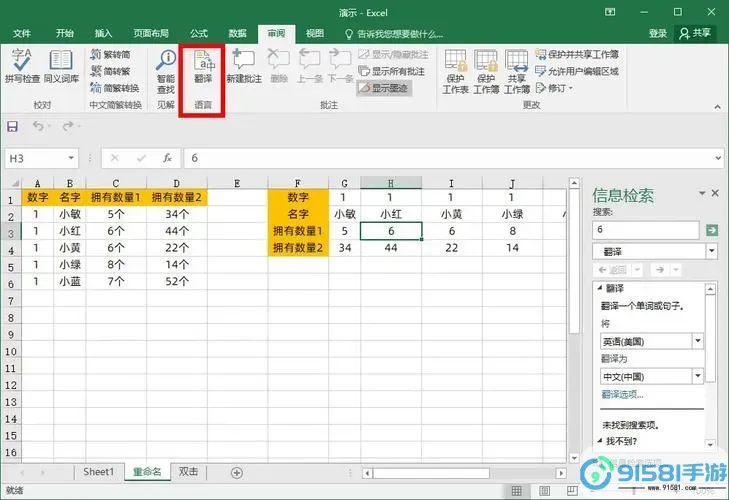Redo the last action
The height and width of the screenshot is (500, 729).
point(68,126)
